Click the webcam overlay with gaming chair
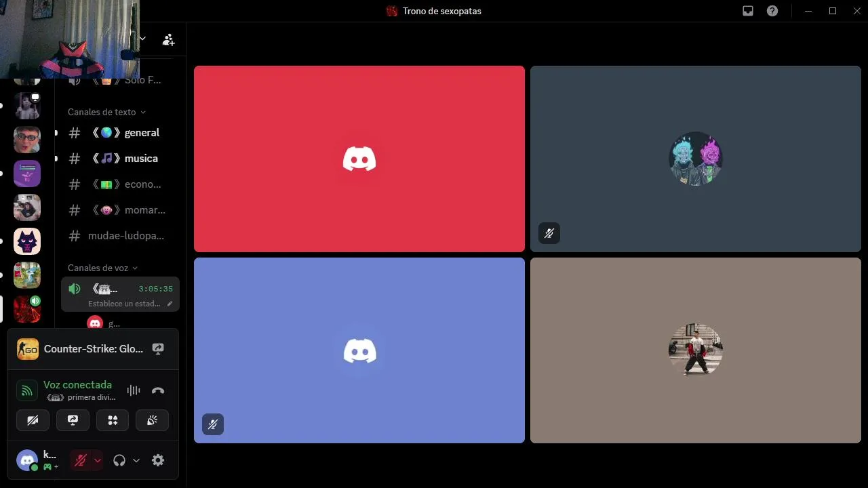868x488 pixels. coord(69,39)
